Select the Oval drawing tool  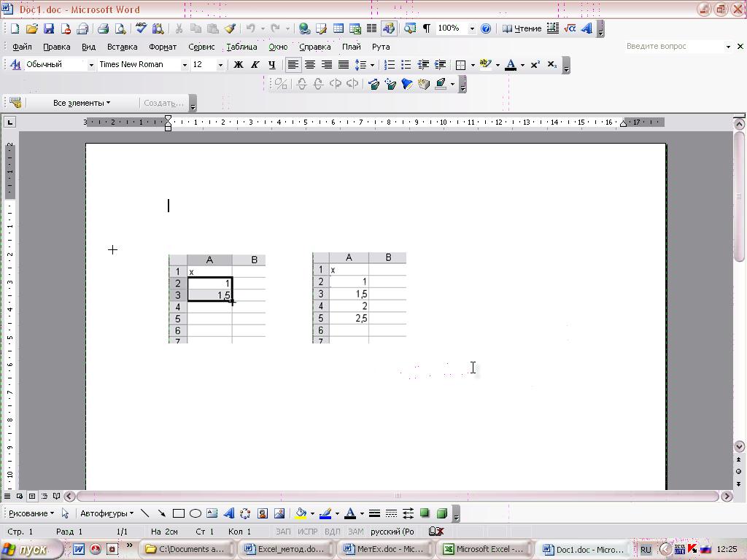(196, 513)
